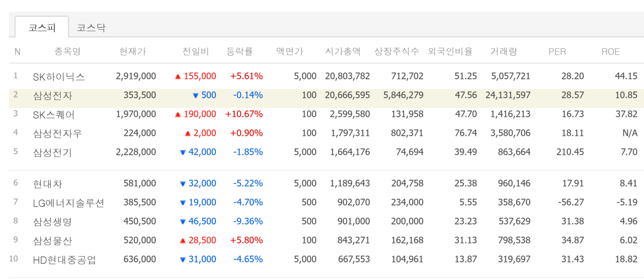Click the +5.61% change rate
The height and width of the screenshot is (280, 644).
coord(247,76)
